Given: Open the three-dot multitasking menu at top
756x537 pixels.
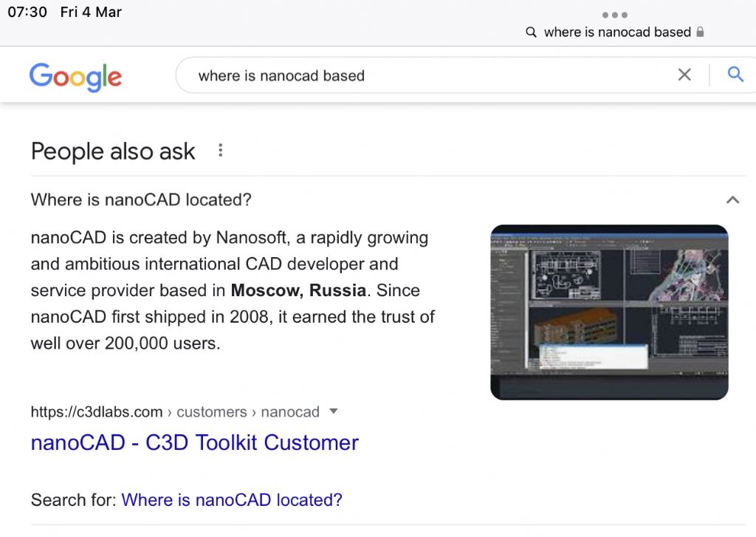Looking at the screenshot, I should tap(615, 15).
